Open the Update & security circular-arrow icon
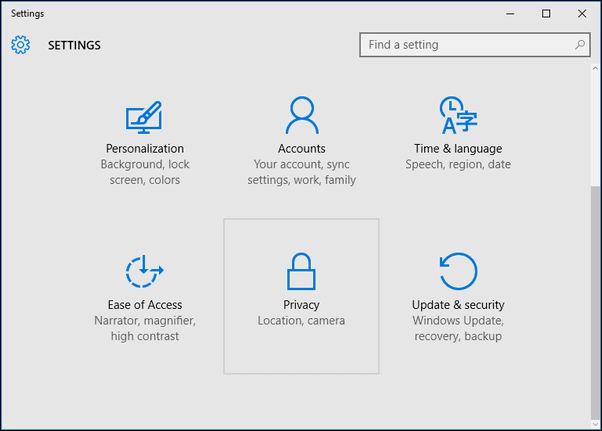Screen dimensions: 602x431 coord(458,271)
